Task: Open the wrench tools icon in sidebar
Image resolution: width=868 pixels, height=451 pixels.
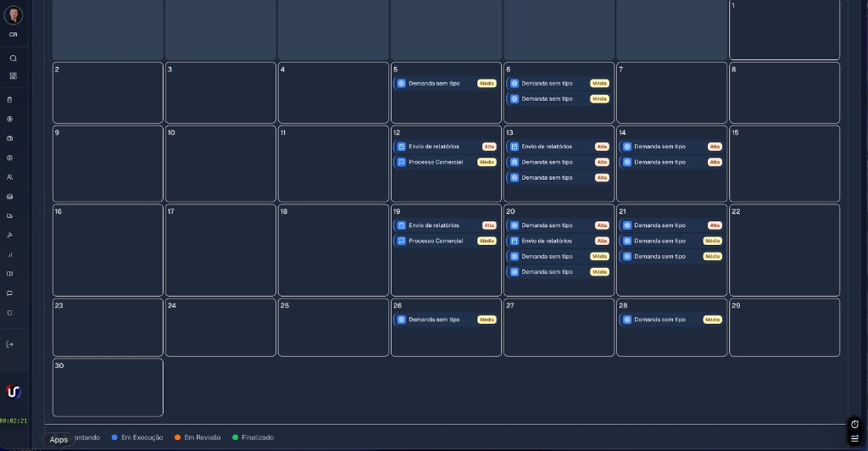Action: 9,235
